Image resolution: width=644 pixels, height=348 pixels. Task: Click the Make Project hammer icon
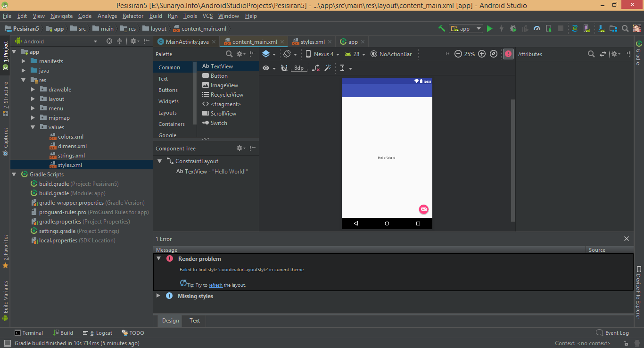441,28
